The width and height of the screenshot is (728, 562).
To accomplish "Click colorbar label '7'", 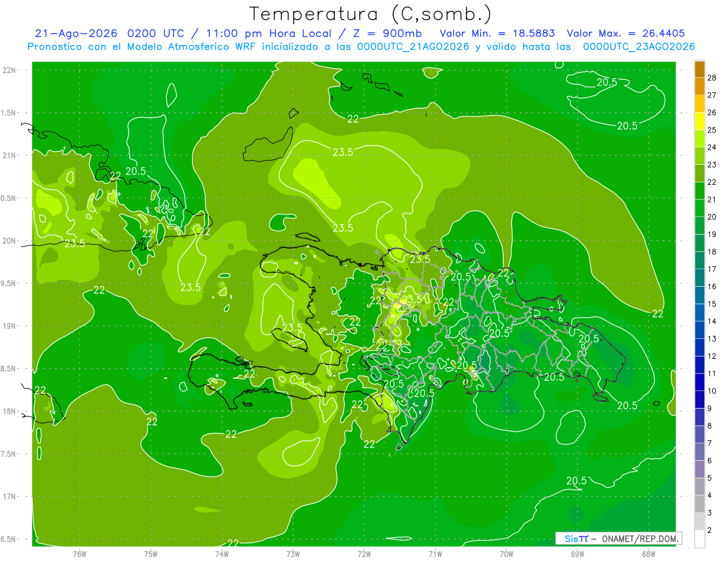I will pos(710,443).
